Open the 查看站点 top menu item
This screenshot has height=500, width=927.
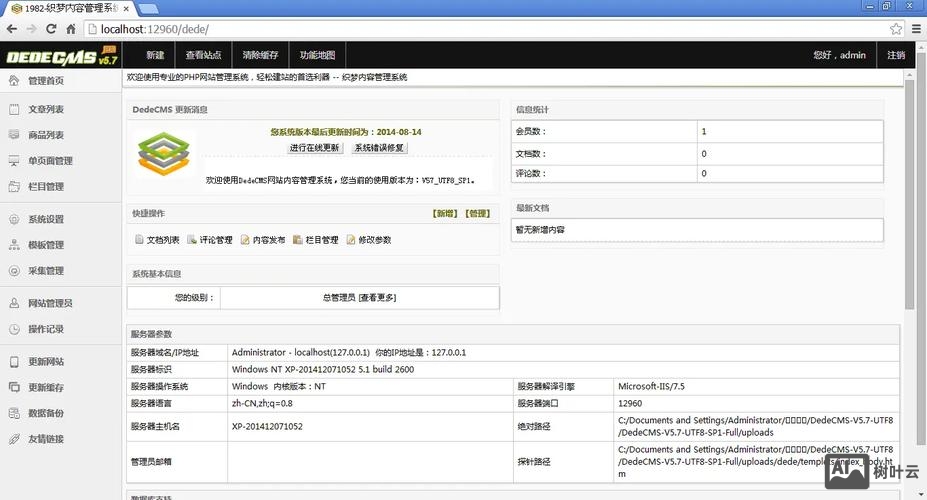click(203, 55)
